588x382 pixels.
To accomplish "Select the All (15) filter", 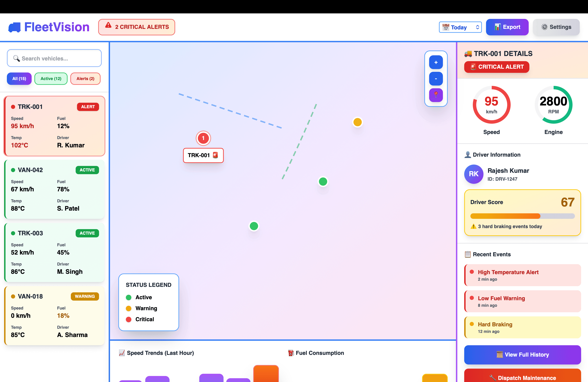I will click(x=19, y=78).
